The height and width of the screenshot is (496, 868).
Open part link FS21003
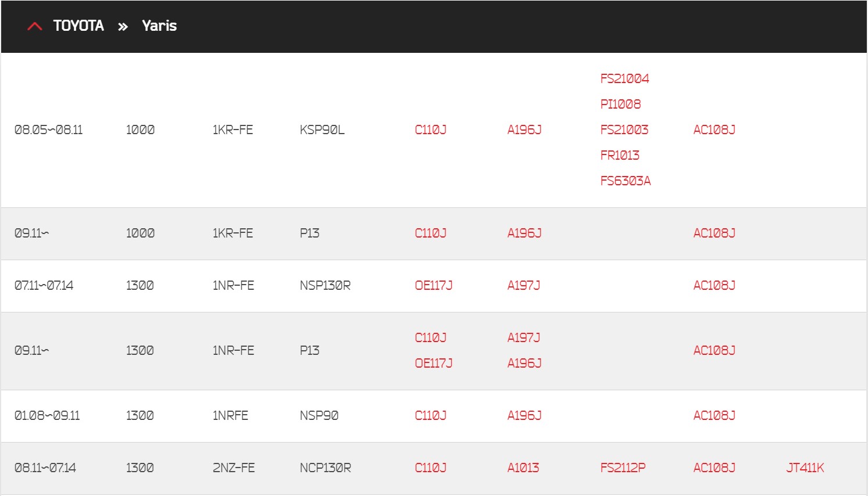(x=624, y=130)
